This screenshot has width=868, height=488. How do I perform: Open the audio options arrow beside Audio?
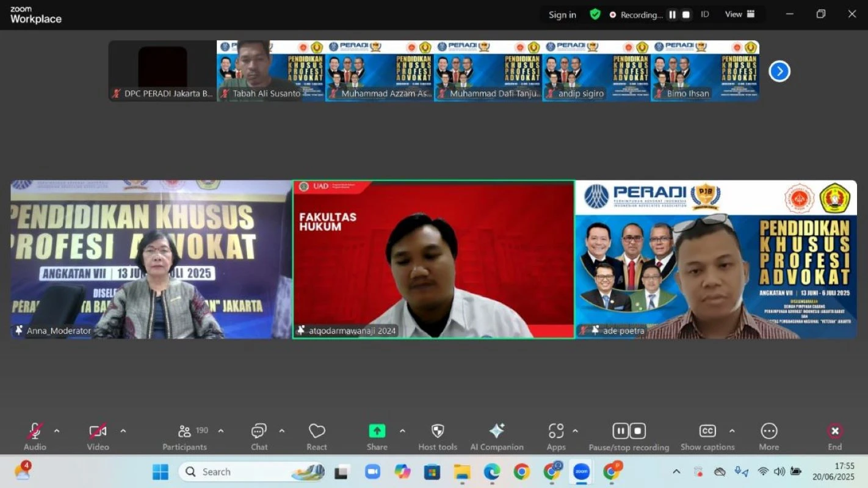click(x=57, y=431)
